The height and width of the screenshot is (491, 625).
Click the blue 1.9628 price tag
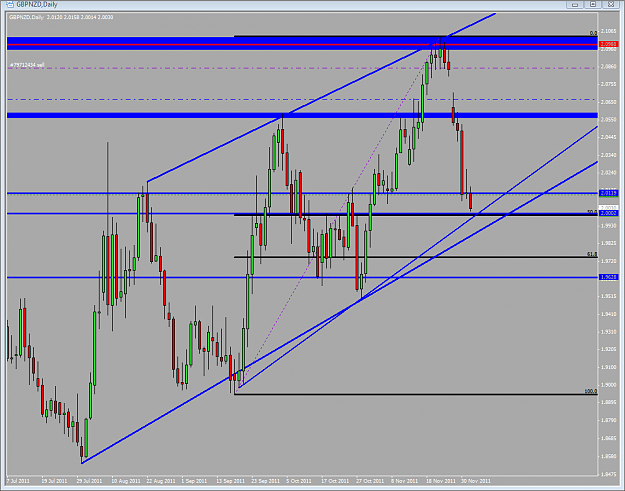click(x=609, y=277)
